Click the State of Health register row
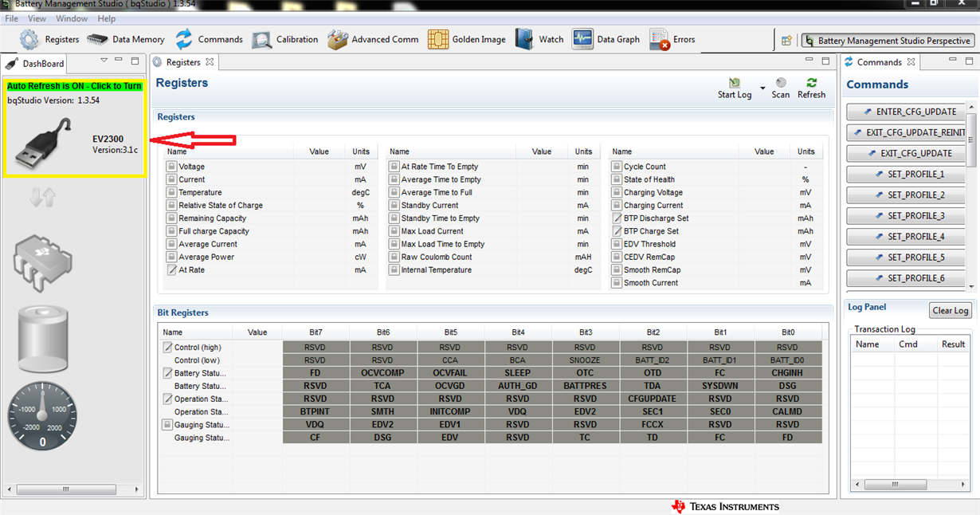The image size is (980, 515). [x=714, y=179]
